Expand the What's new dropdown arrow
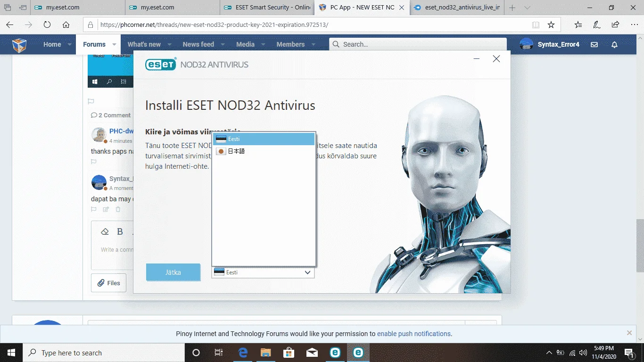The height and width of the screenshot is (362, 644). (169, 44)
